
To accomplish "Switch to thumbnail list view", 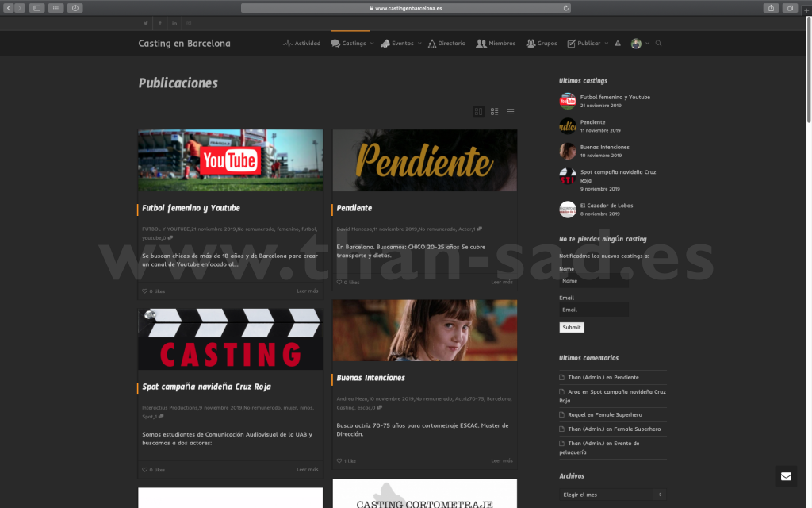I will pyautogui.click(x=495, y=111).
